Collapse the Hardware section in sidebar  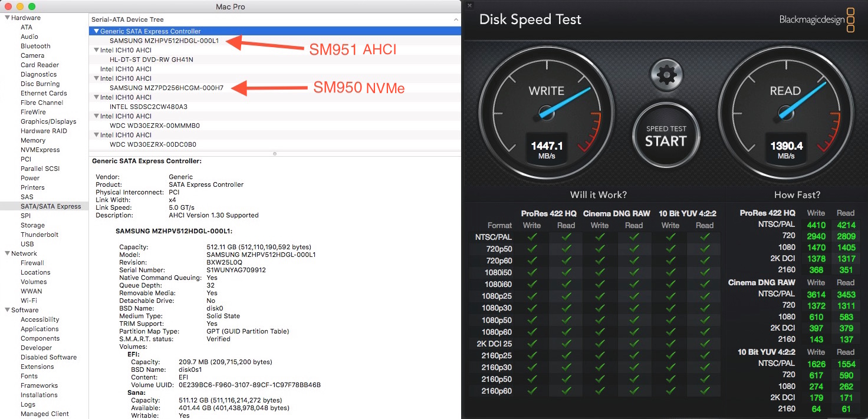(7, 18)
